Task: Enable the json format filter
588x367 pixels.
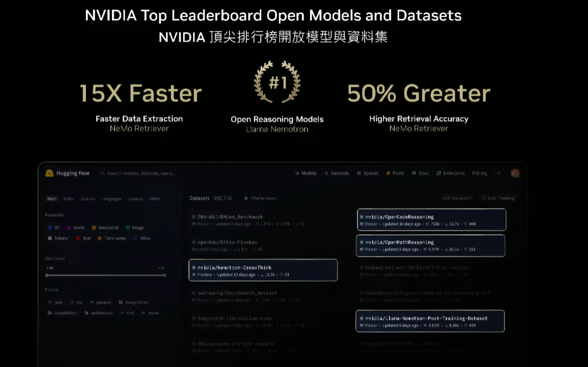Action: 55,302
